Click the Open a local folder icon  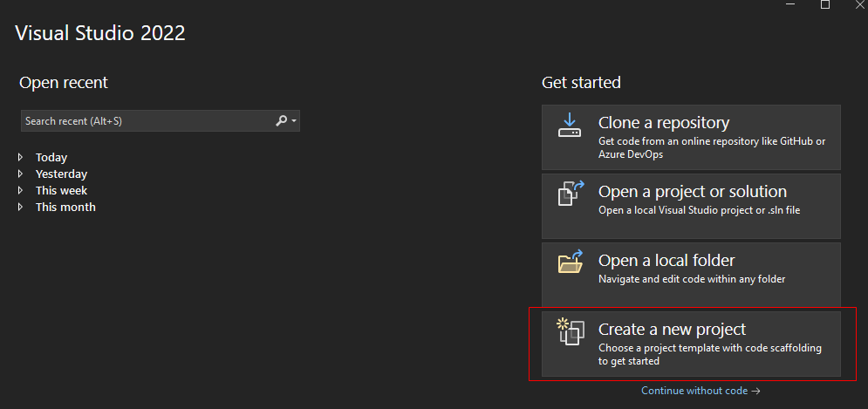[x=571, y=262]
